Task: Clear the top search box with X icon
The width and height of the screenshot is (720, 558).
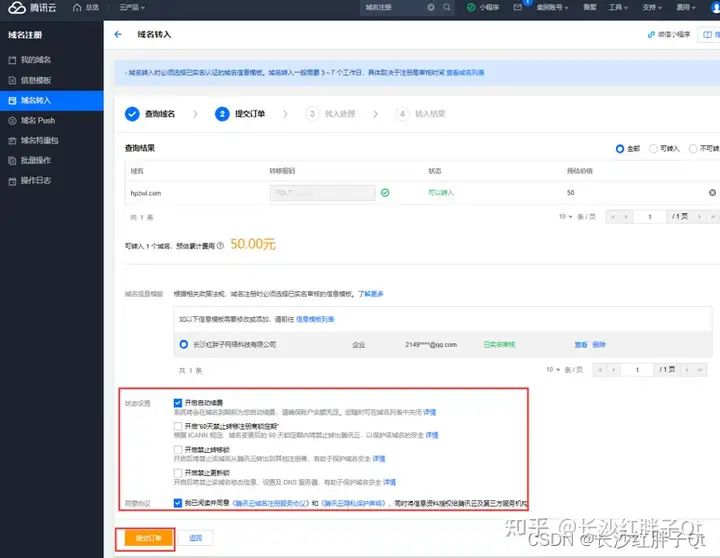Action: pos(431,7)
